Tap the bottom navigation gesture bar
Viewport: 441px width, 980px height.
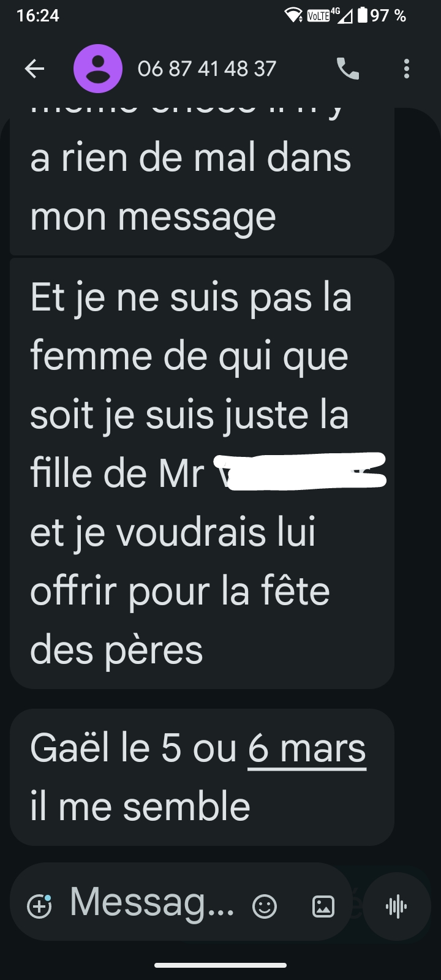[221, 965]
